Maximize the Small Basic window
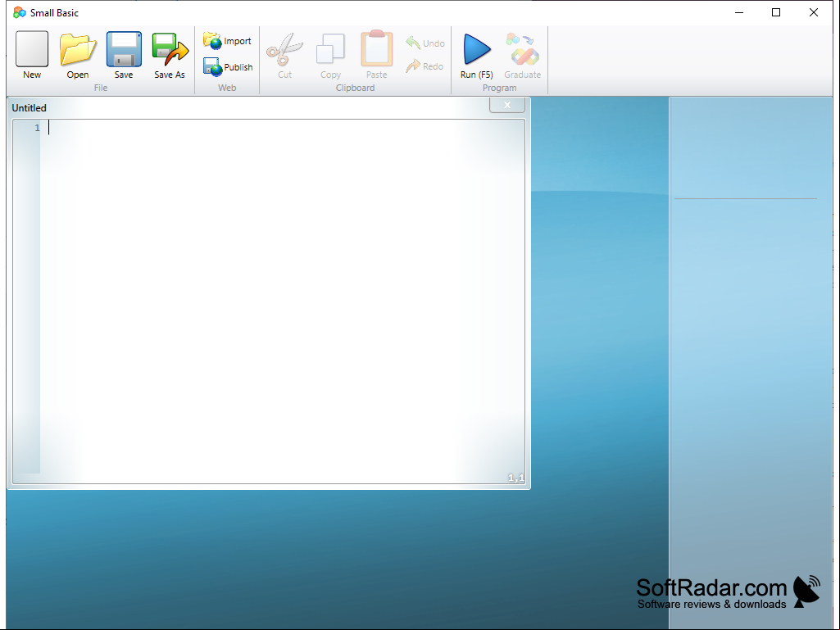 coord(776,12)
